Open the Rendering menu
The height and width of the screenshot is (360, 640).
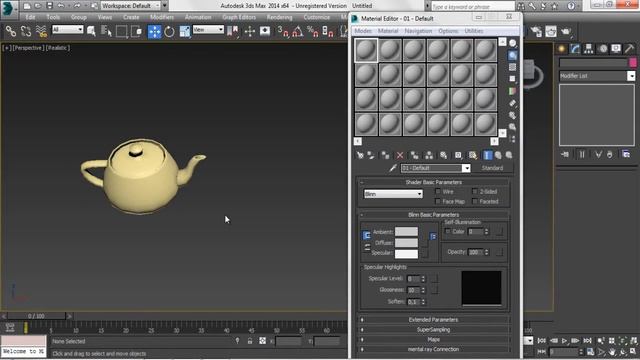[x=280, y=17]
